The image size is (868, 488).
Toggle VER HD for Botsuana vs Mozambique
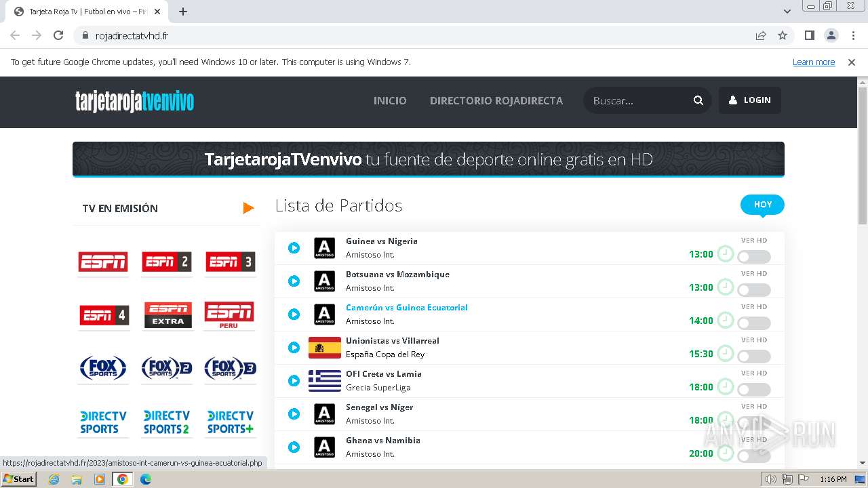tap(754, 290)
